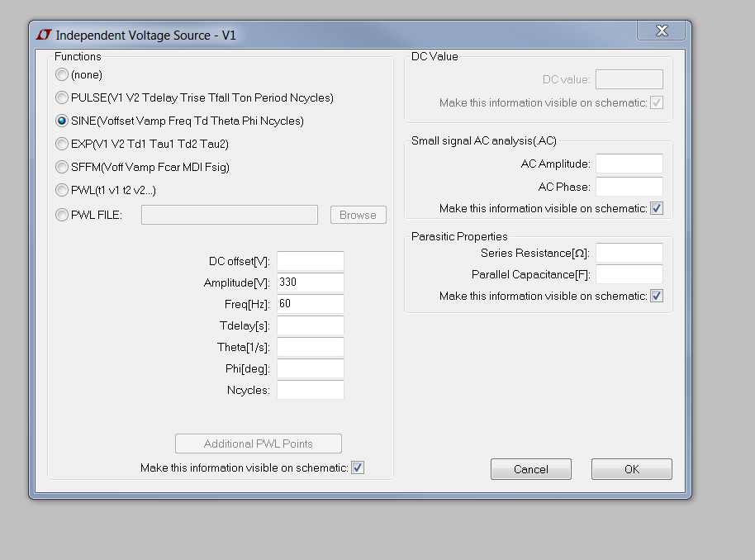Click the Browse button
This screenshot has width=755, height=560.
click(x=359, y=215)
